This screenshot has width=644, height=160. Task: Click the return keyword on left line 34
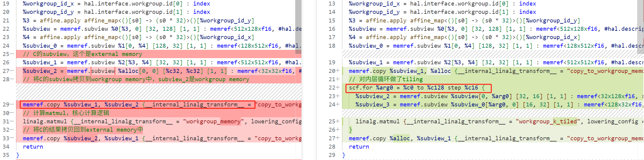(x=33, y=147)
